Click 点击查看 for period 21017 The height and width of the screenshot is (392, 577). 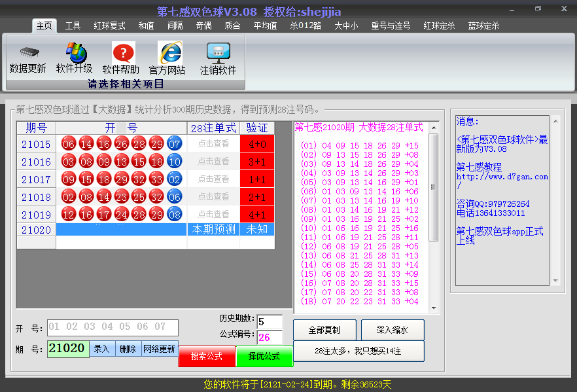[213, 179]
